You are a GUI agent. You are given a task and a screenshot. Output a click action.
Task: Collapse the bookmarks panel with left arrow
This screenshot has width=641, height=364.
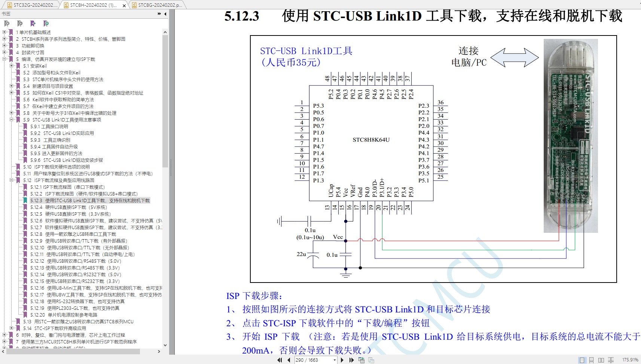coord(165,14)
